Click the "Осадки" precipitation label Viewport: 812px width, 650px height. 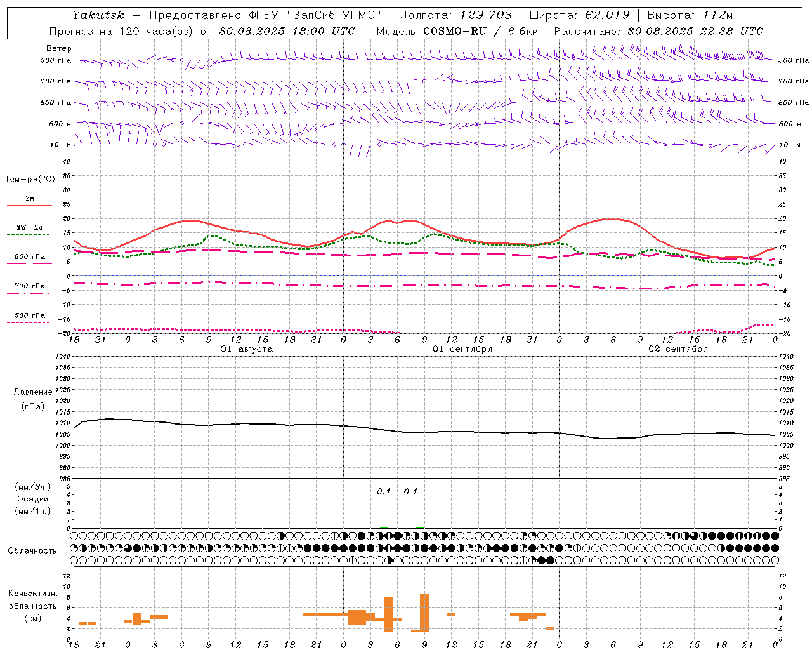click(x=33, y=499)
